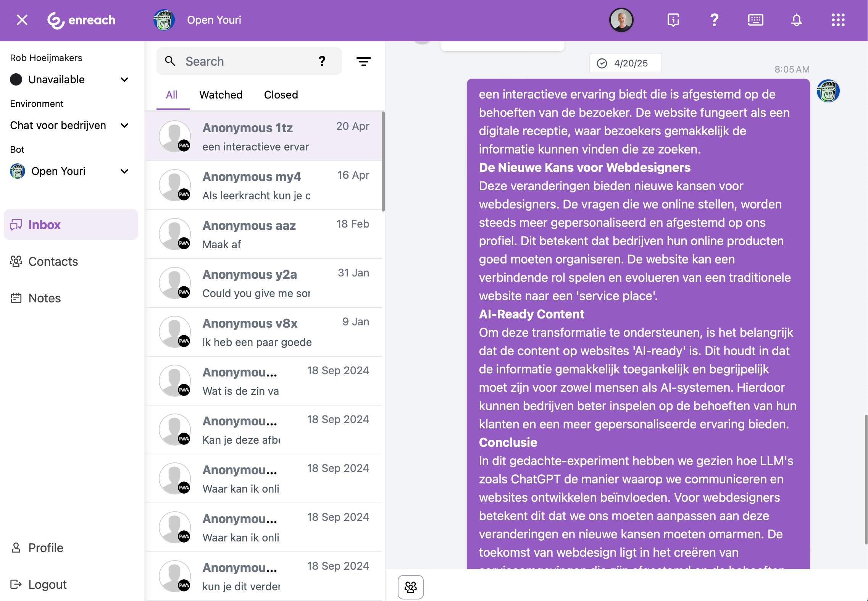
Task: Switch to the Closed tab
Action: click(x=281, y=95)
